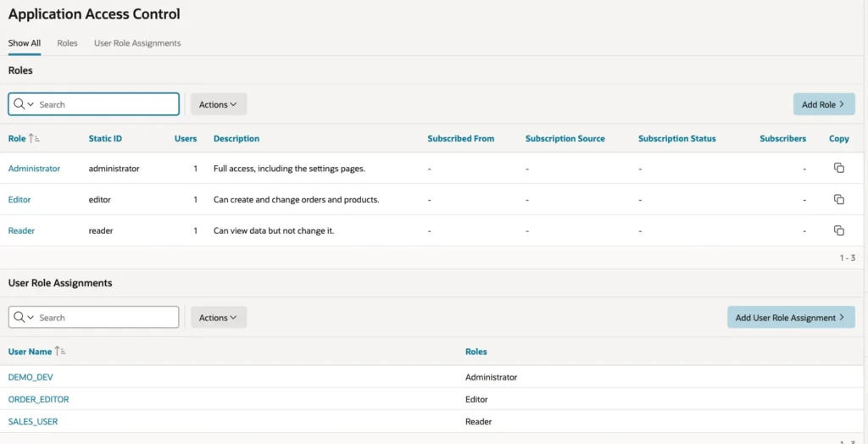
Task: Copy the Administrator role
Action: tap(838, 169)
